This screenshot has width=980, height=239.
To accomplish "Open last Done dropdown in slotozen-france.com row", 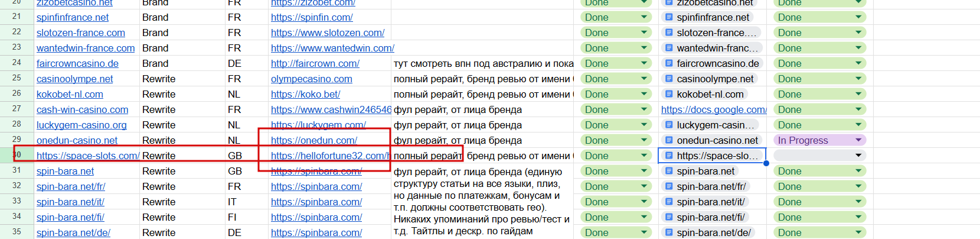I will (819, 33).
